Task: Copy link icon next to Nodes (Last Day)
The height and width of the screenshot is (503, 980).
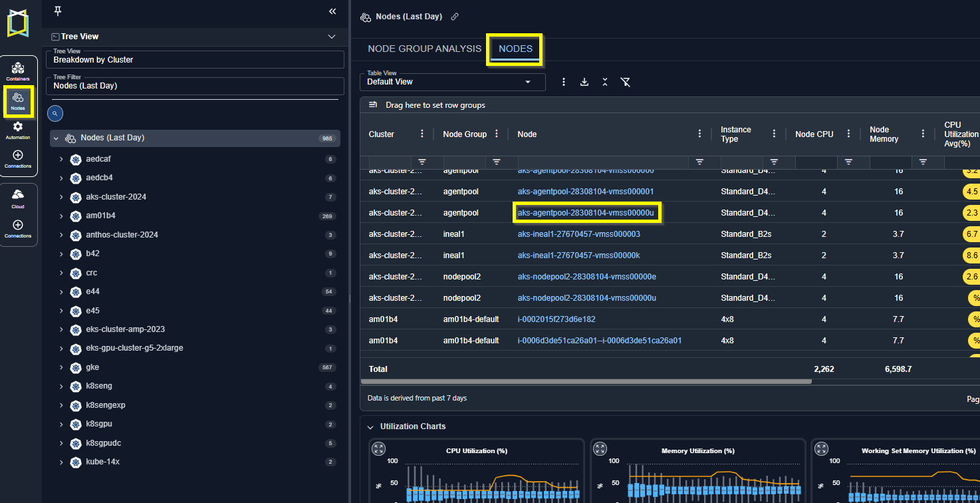Action: (455, 17)
